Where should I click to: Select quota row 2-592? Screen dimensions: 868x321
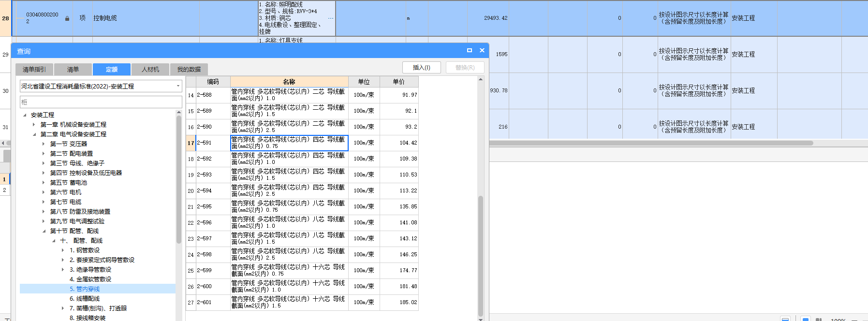click(x=302, y=159)
